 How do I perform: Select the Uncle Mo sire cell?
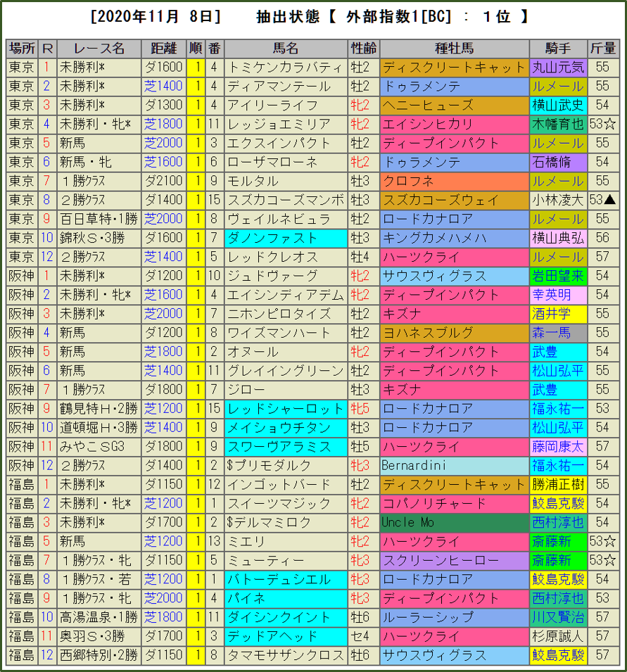(454, 522)
